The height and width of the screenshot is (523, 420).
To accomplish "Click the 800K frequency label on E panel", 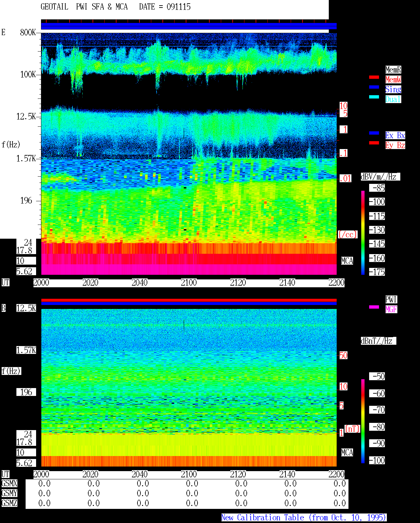I will point(28,33).
